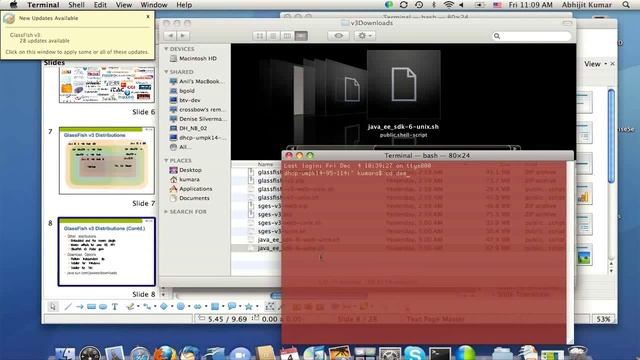Open the Bluetooth status menu
640x360 pixels.
pos(434,5)
